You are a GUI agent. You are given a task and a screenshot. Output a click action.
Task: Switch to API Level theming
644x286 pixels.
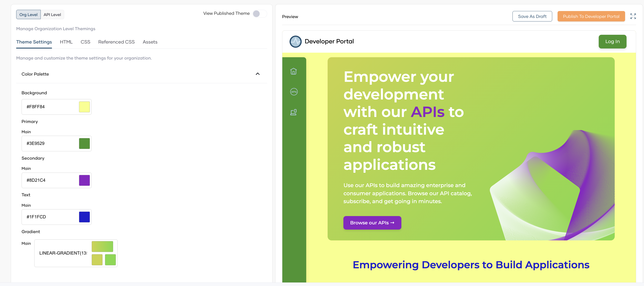pyautogui.click(x=52, y=14)
